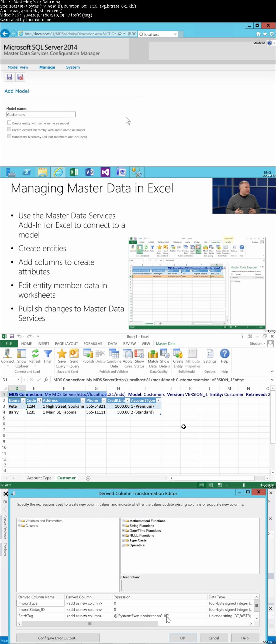
Task: Open browser Favorites star icon
Action: pyautogui.click(x=265, y=34)
